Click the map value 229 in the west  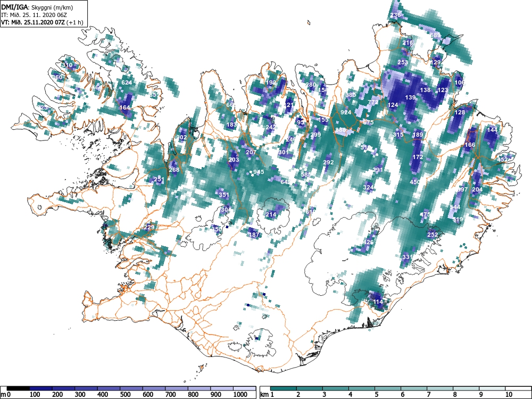pos(149,227)
